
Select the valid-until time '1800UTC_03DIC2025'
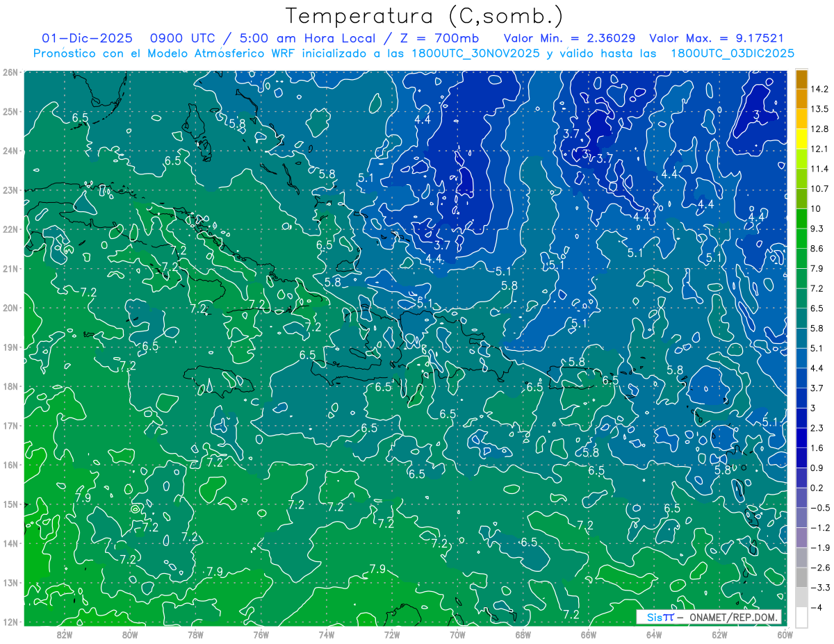733,53
